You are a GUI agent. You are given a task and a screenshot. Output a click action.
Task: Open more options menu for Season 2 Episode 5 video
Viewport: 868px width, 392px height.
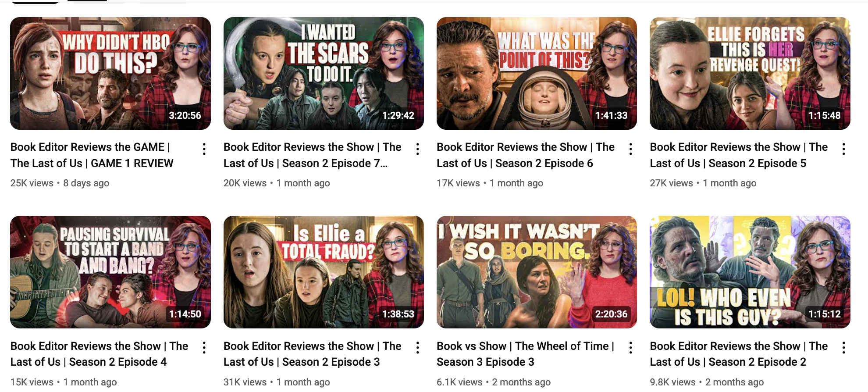pyautogui.click(x=844, y=149)
